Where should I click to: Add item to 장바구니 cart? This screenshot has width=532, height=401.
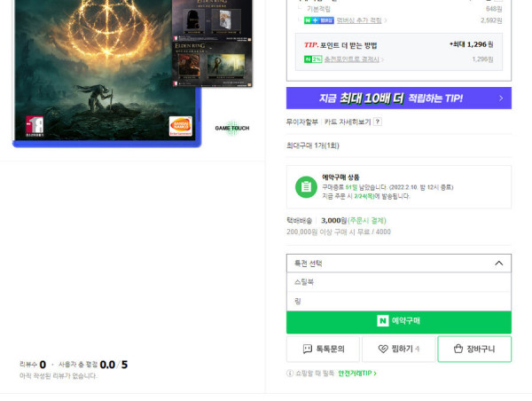tap(474, 349)
